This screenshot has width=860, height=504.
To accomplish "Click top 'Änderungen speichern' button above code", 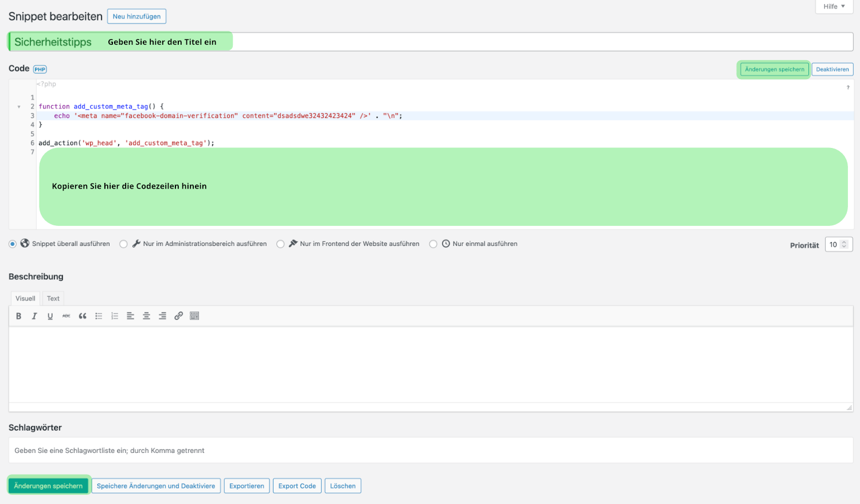I will [775, 69].
